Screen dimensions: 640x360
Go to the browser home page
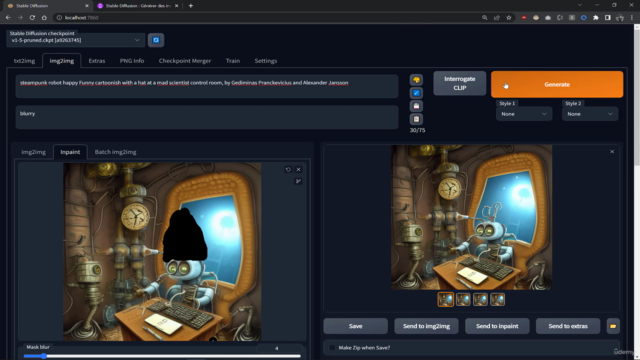point(44,18)
